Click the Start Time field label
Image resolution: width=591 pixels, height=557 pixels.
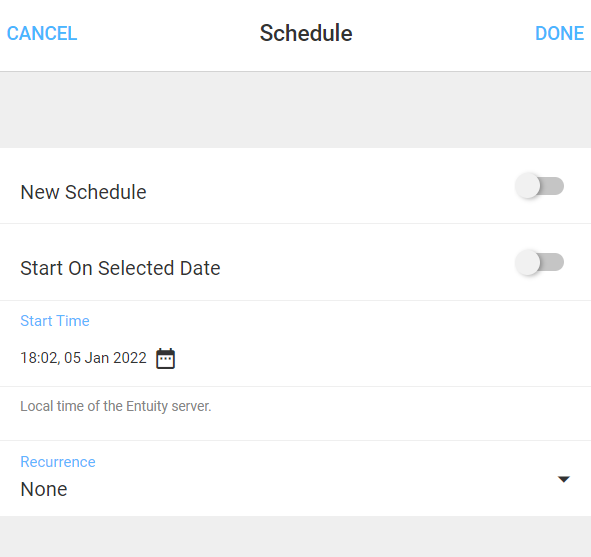coord(55,321)
